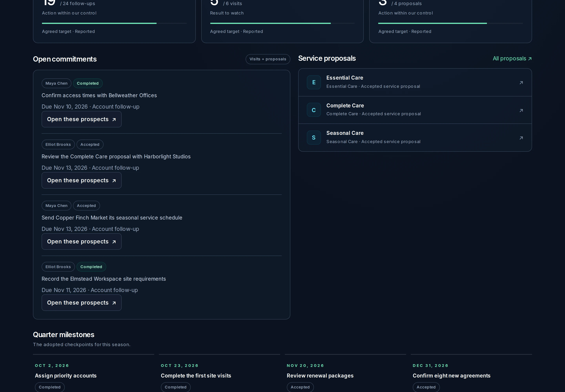Image resolution: width=565 pixels, height=392 pixels.
Task: Open the Essential Care proposal arrow icon
Action: pyautogui.click(x=521, y=83)
